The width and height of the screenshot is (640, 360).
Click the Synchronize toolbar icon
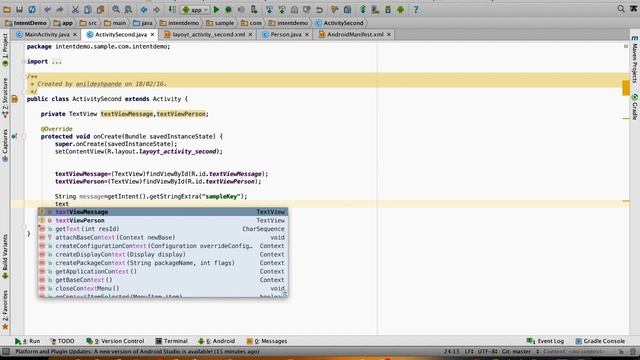tap(32, 9)
